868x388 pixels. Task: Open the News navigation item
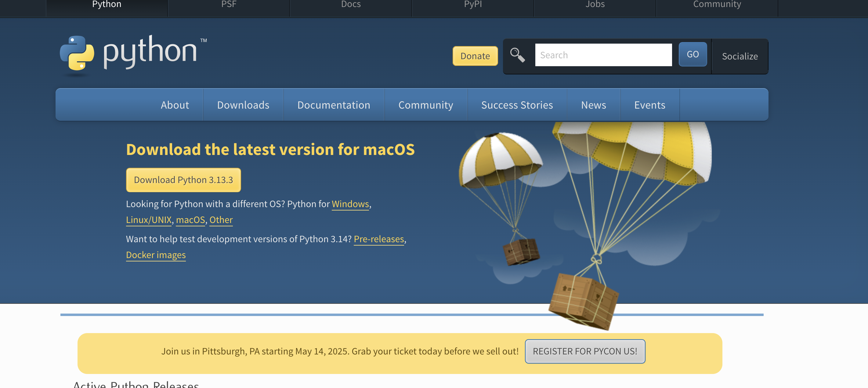click(593, 105)
